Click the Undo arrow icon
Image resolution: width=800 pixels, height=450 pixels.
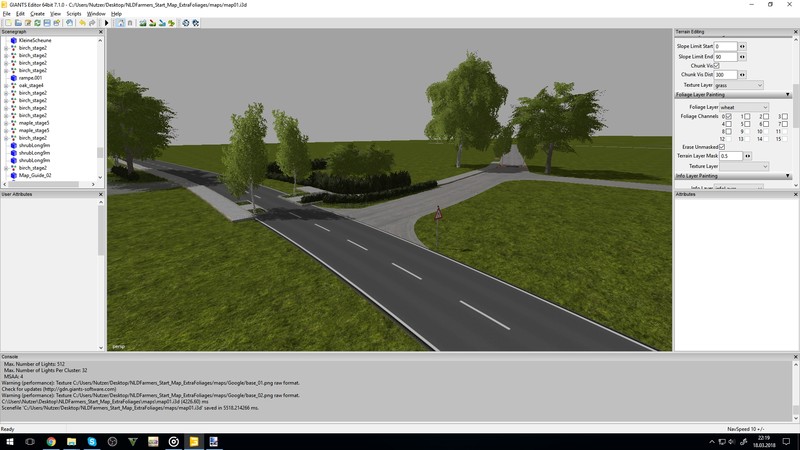(x=82, y=23)
